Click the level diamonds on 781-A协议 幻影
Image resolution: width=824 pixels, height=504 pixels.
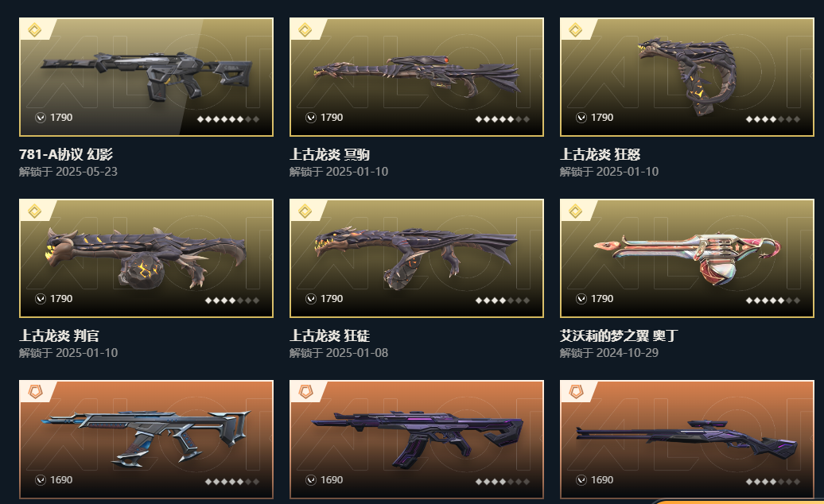click(x=228, y=119)
